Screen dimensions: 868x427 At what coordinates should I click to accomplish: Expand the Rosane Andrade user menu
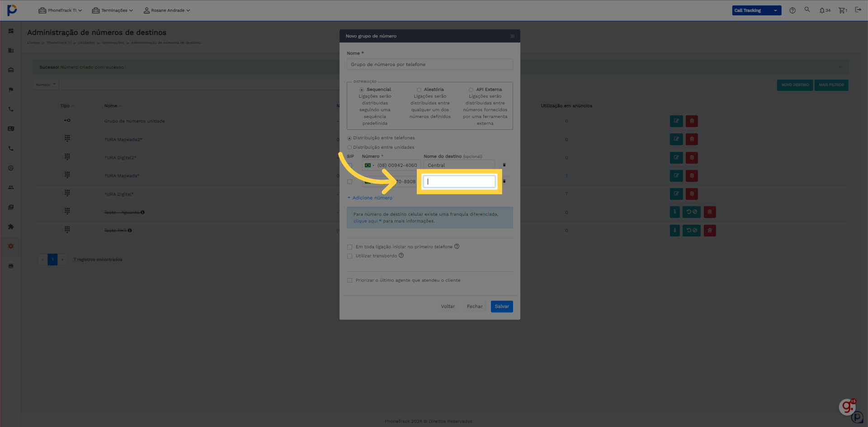click(167, 10)
